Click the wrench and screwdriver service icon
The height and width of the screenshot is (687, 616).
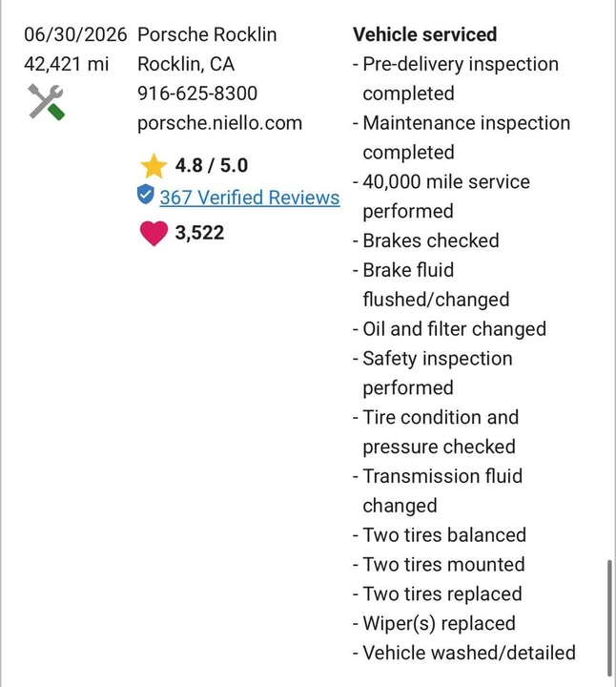pos(47,102)
